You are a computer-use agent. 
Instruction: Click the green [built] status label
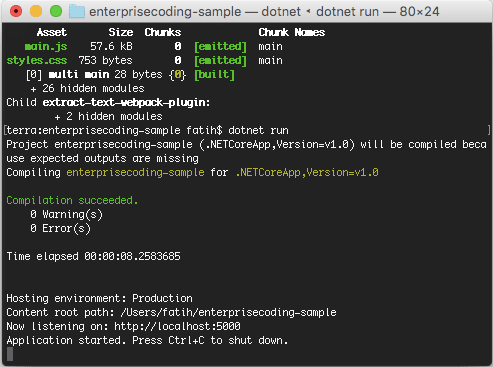[215, 74]
